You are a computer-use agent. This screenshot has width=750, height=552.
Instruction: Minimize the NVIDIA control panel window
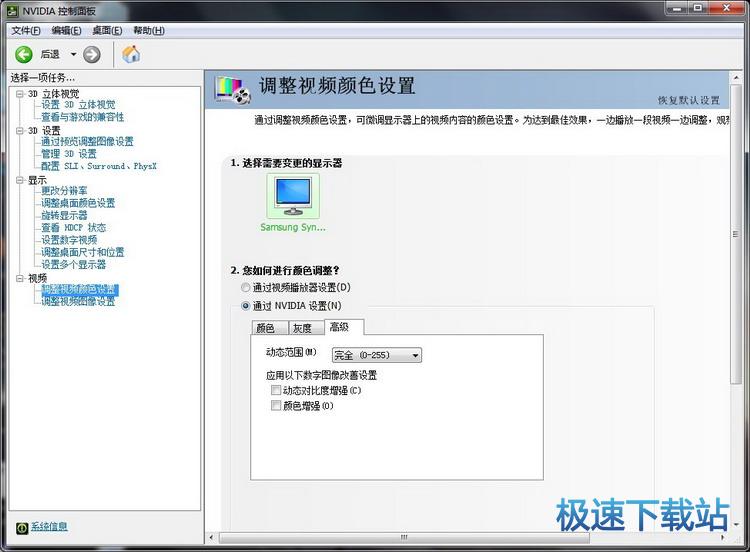click(677, 8)
